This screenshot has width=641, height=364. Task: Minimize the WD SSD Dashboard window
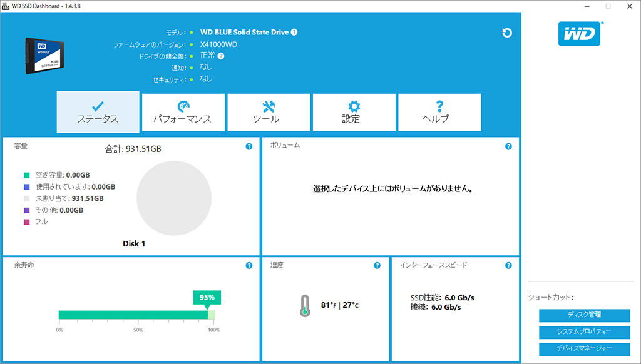tap(587, 6)
